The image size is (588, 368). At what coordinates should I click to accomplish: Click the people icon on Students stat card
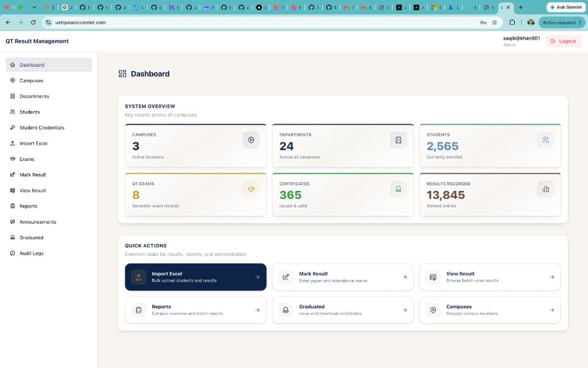tap(546, 140)
